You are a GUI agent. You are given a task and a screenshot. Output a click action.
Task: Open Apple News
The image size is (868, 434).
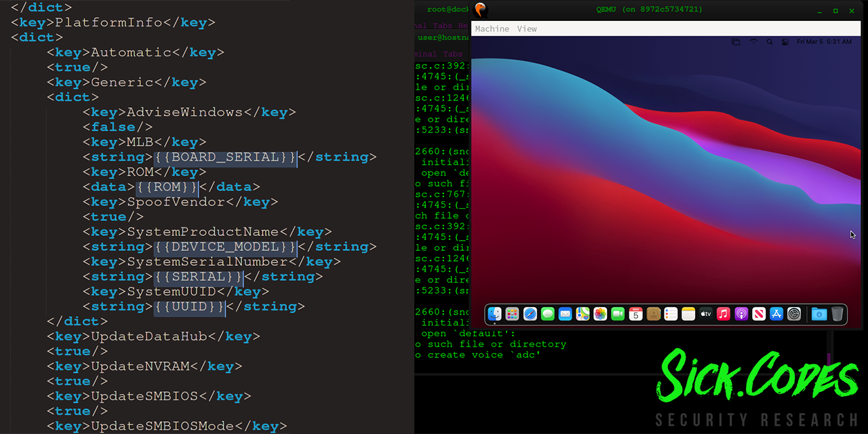[x=757, y=314]
